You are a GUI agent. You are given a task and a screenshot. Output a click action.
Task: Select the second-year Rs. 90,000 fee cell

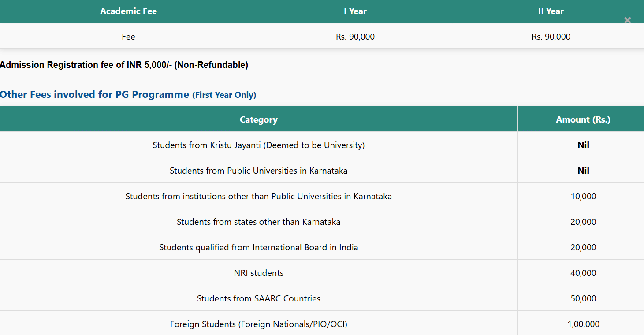click(551, 37)
